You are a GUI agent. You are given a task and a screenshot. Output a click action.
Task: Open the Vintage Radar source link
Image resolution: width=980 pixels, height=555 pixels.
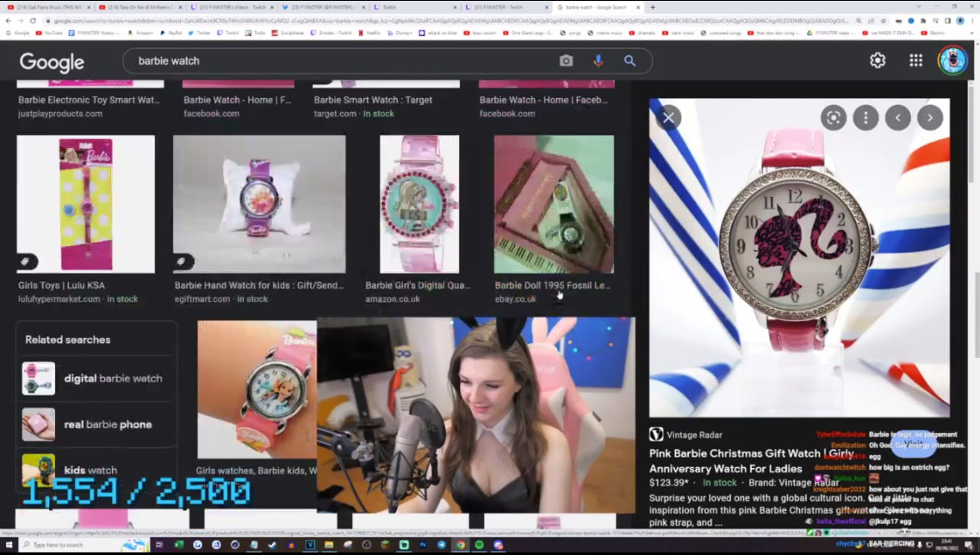pos(685,435)
